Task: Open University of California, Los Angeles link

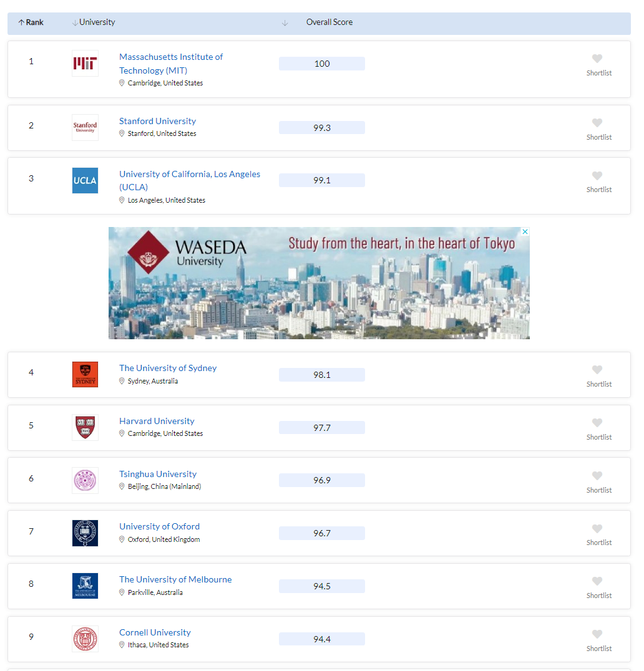Action: point(190,175)
